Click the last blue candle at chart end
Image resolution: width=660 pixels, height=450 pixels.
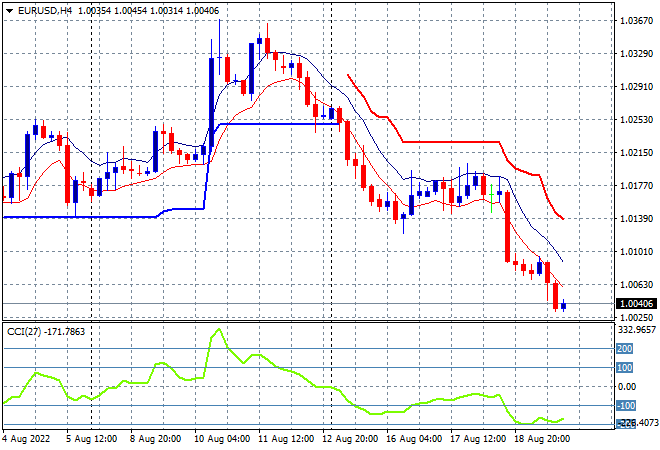point(564,306)
